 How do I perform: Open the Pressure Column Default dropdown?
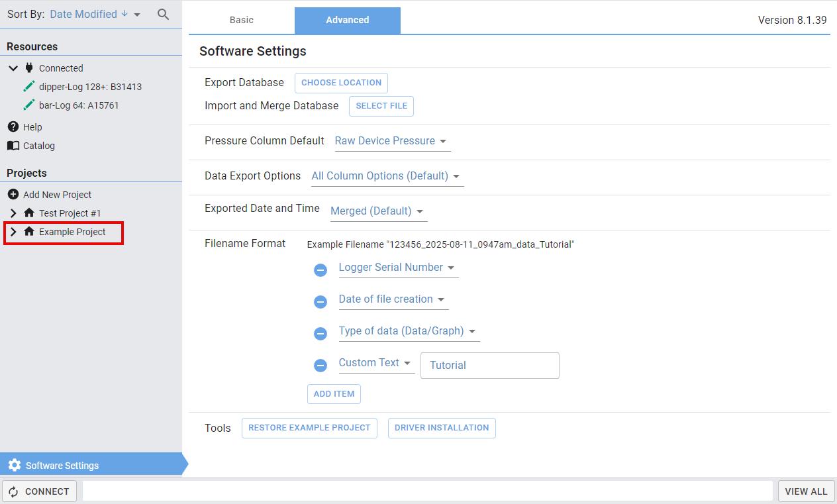point(392,141)
